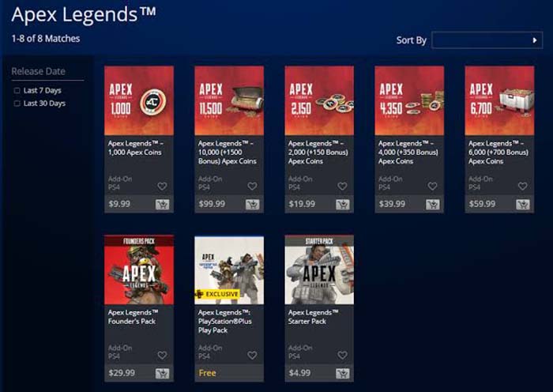553x392 pixels.
Task: Click the Sort By dropdown arrow
Action: coord(535,40)
